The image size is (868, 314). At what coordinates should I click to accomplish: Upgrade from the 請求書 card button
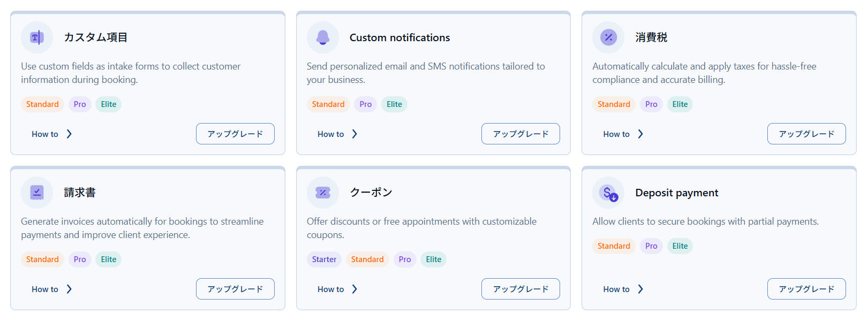[235, 289]
